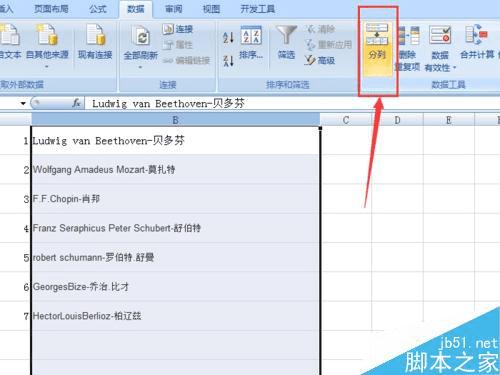This screenshot has height=375, width=500.
Task: Select cell Franz Seraphicus Peter Schubert-舒伯特
Action: (x=176, y=228)
